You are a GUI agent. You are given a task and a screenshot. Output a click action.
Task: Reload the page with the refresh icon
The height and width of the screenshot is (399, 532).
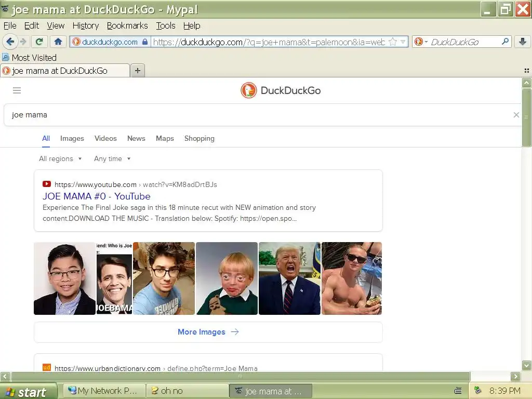39,42
